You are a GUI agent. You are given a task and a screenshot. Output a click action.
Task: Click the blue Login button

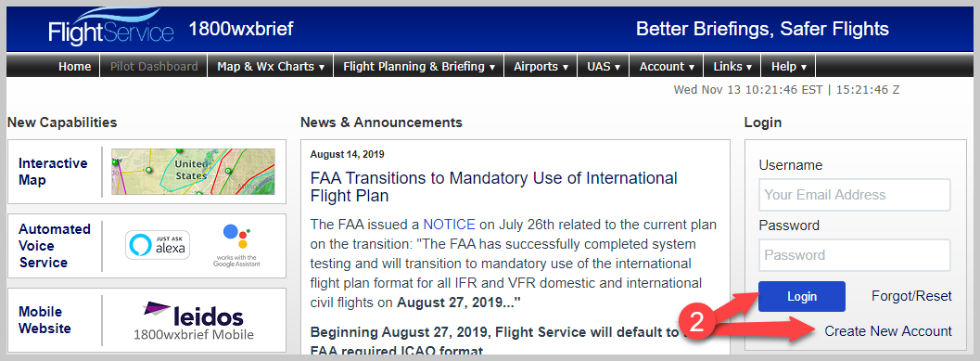(802, 297)
